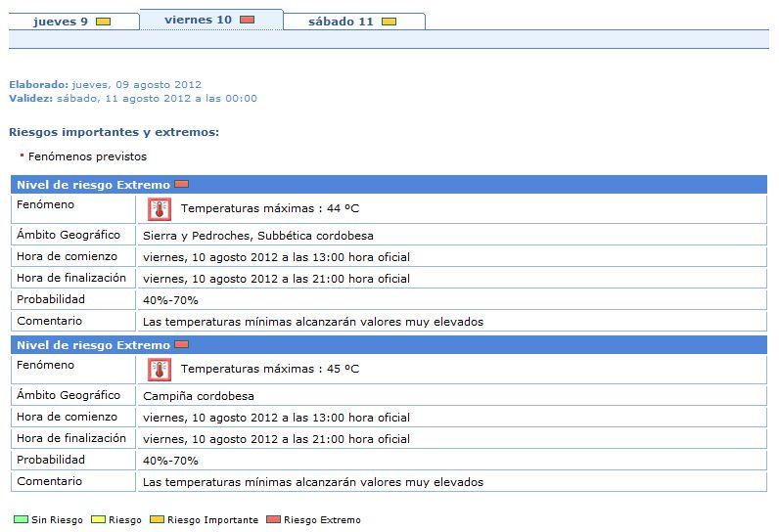Click the yellow Riesgo legend swatch

(x=98, y=520)
